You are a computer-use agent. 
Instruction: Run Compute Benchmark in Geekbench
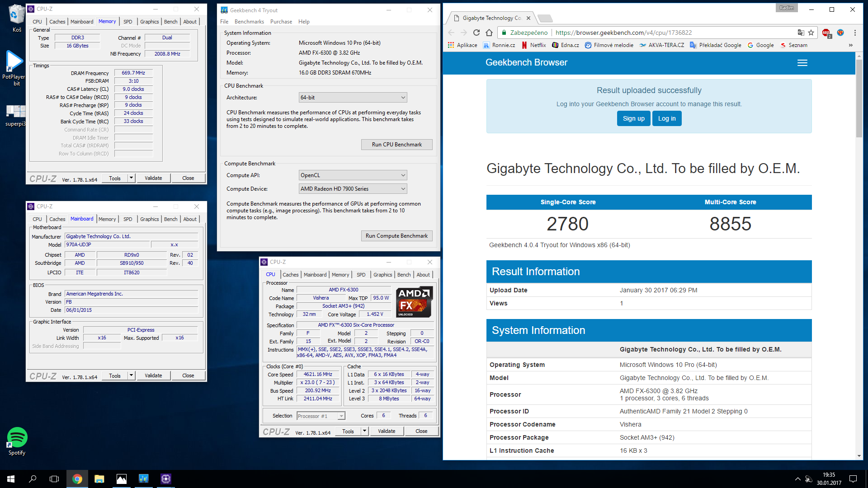[396, 236]
